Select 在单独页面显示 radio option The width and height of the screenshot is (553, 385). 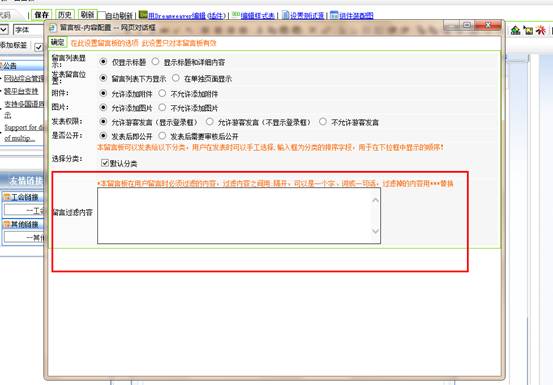point(176,78)
